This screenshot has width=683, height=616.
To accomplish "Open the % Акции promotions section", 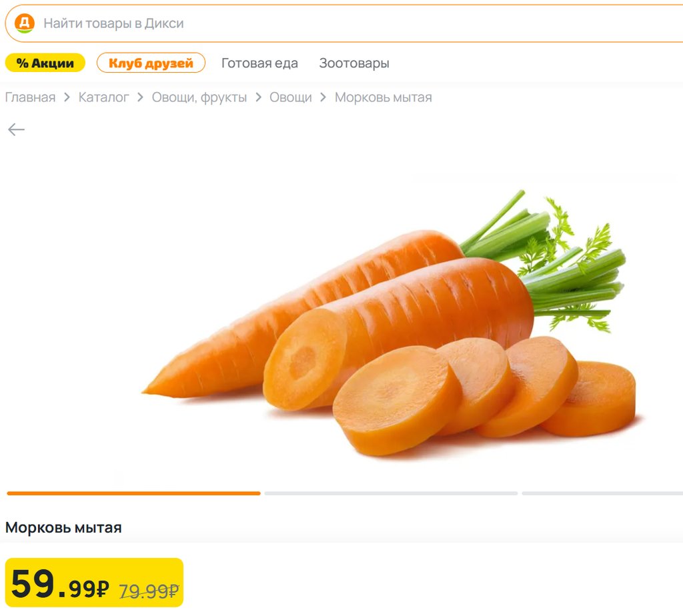I will [x=45, y=63].
